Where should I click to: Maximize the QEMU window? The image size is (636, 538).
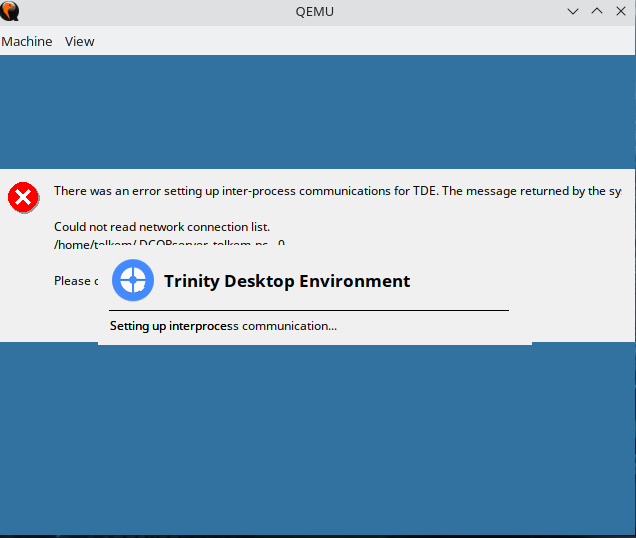[x=597, y=11]
